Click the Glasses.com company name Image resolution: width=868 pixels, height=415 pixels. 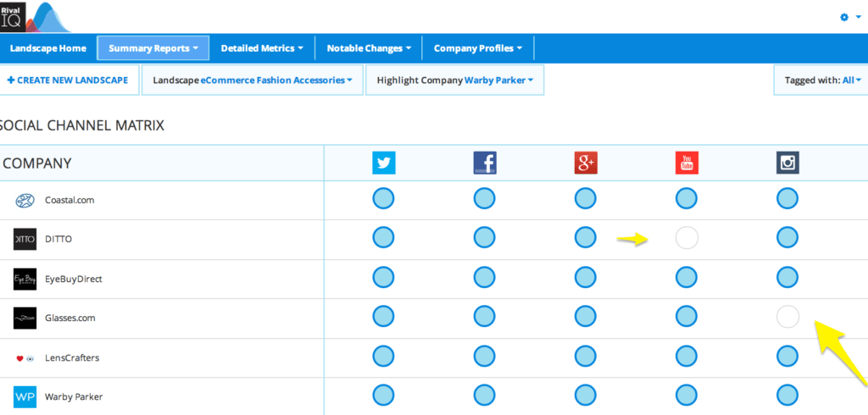[70, 318]
